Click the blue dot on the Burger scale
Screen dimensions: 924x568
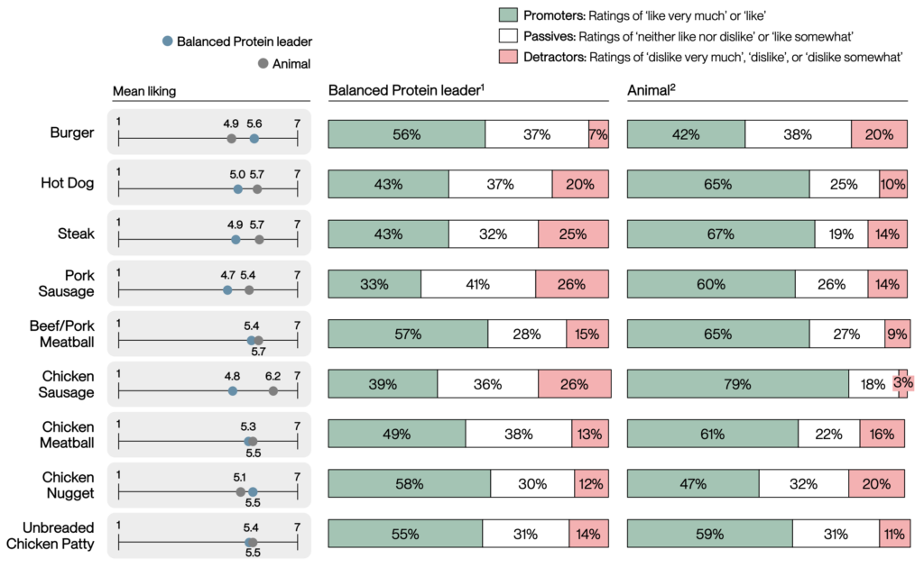[x=254, y=139]
